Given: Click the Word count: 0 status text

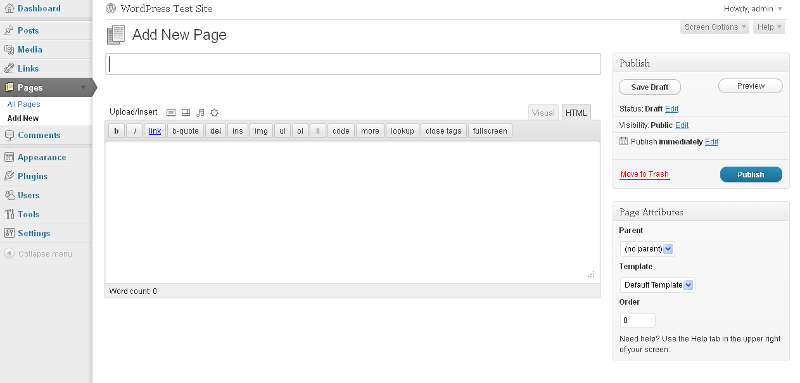Looking at the screenshot, I should [133, 291].
